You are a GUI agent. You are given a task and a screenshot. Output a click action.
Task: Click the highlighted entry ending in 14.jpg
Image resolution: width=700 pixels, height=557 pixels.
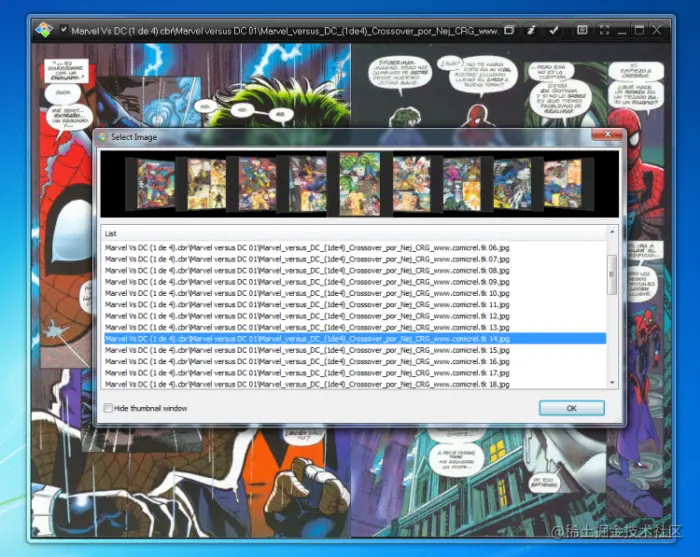[x=354, y=339]
